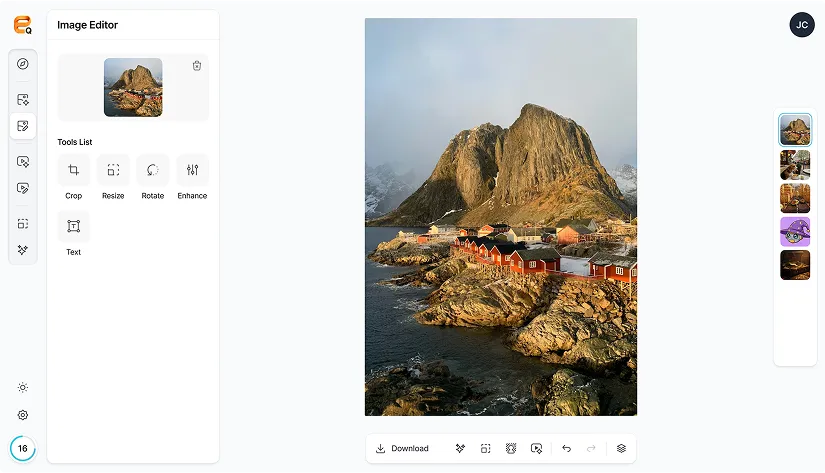Click the undo arrow in bottom toolbar

pos(567,449)
